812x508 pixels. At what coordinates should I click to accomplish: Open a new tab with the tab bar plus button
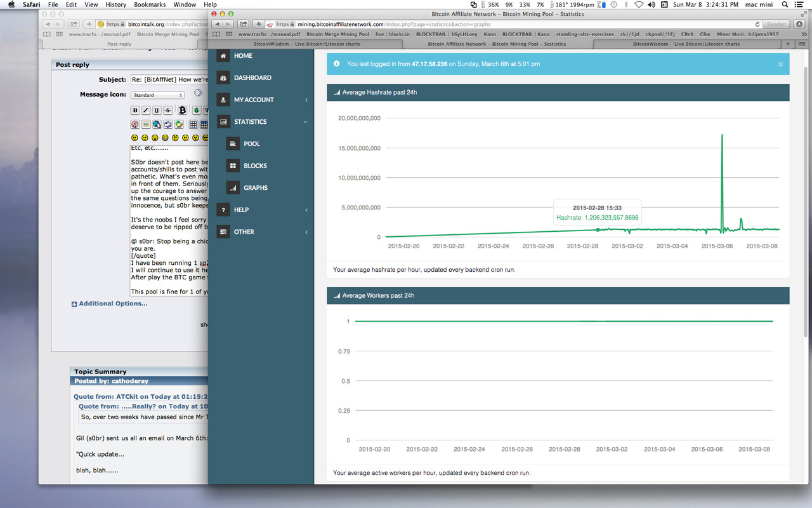click(x=788, y=44)
